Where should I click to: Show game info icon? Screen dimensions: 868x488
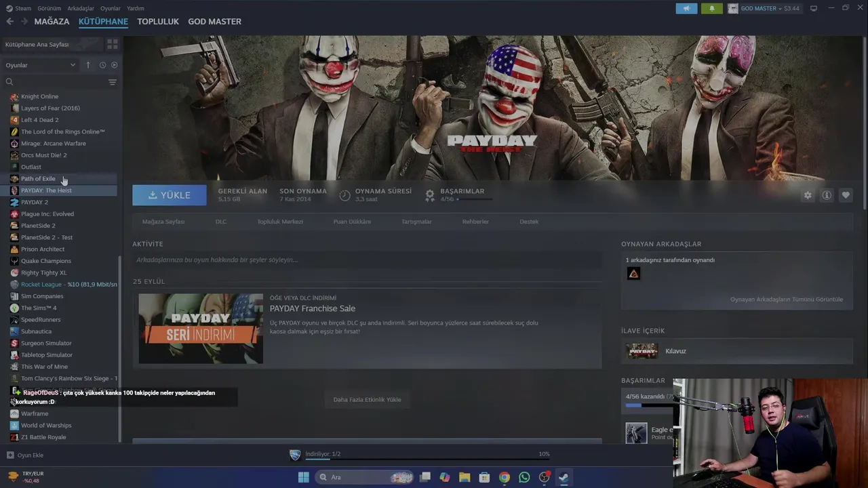(x=827, y=195)
